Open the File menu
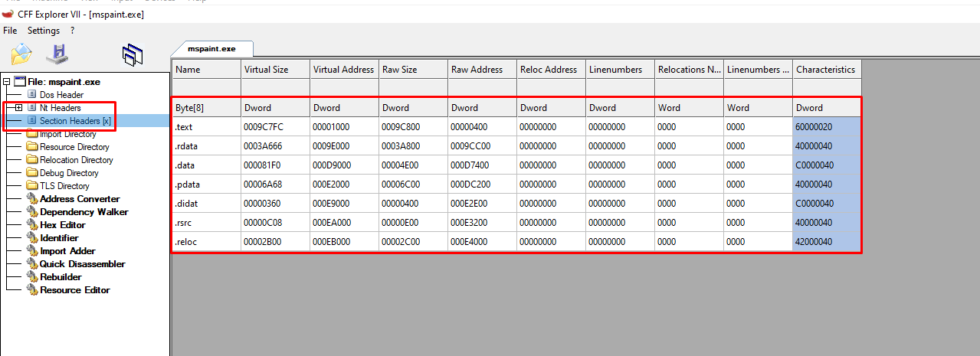The image size is (980, 356). (10, 31)
